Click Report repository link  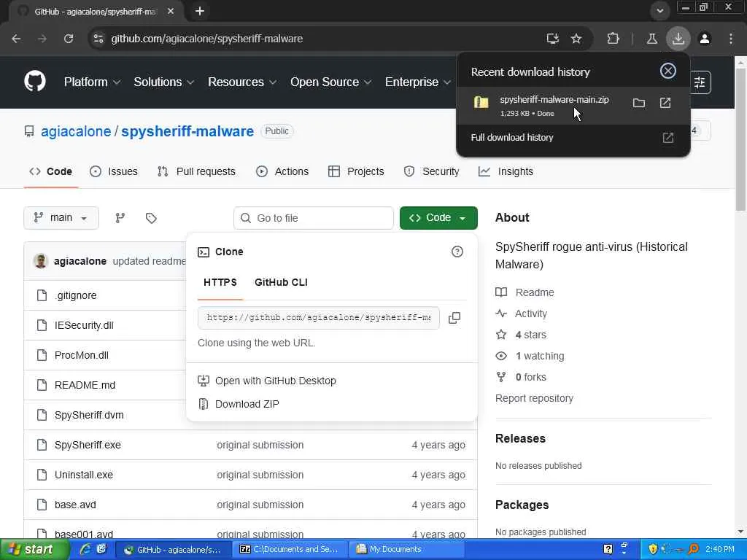[x=534, y=398]
